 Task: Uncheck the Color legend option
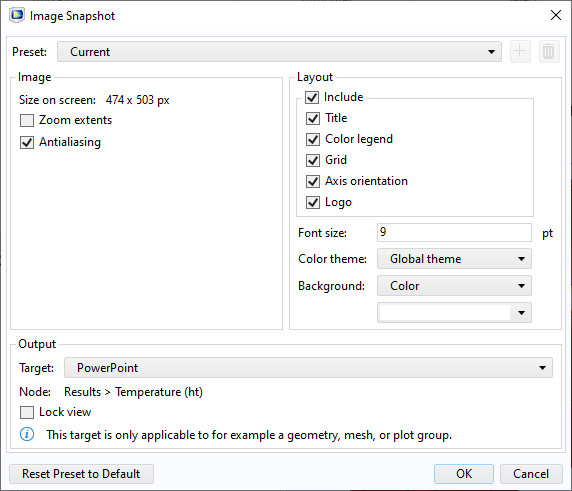[x=313, y=139]
